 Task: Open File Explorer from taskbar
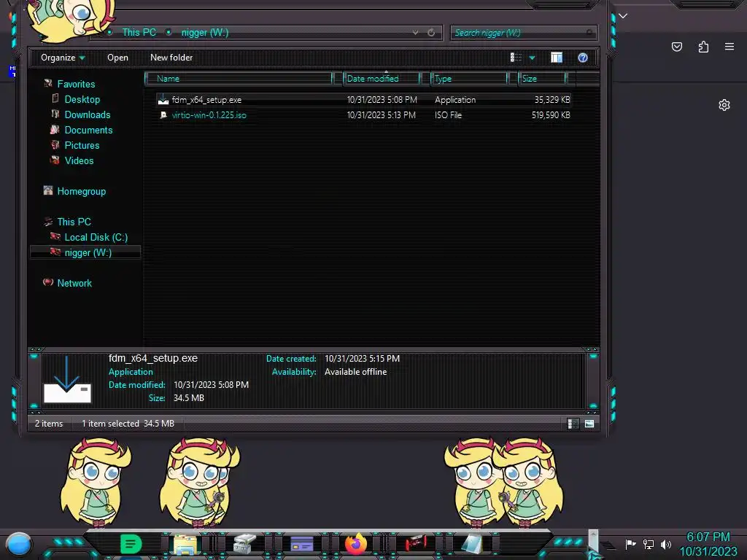point(185,544)
